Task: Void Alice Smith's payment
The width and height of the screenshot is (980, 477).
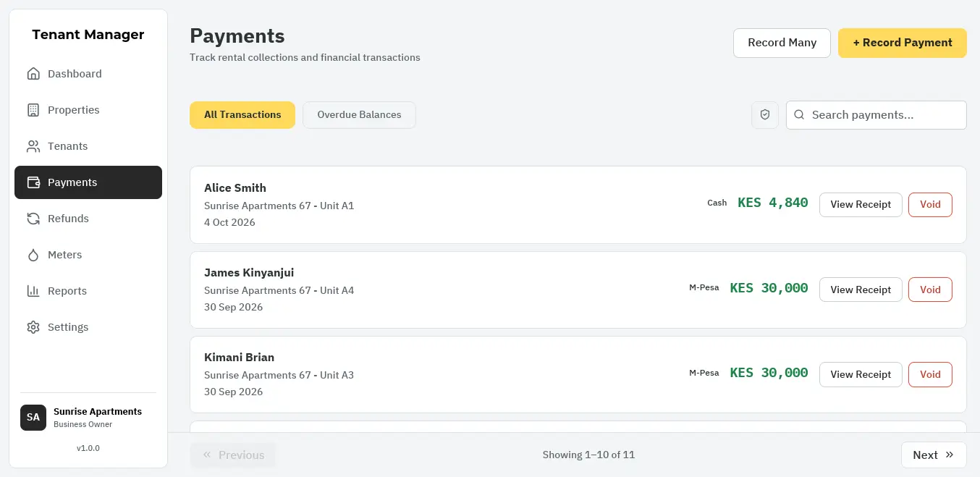Action: [930, 205]
